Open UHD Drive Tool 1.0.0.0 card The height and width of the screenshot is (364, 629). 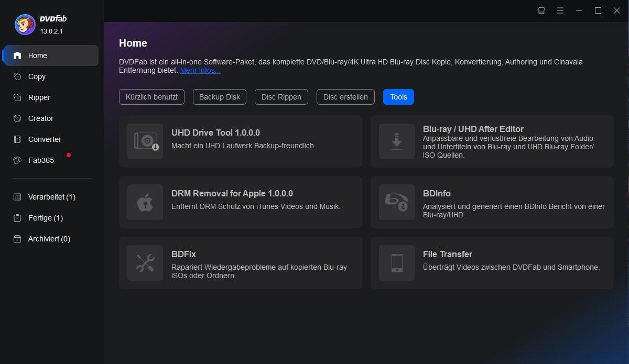[241, 141]
